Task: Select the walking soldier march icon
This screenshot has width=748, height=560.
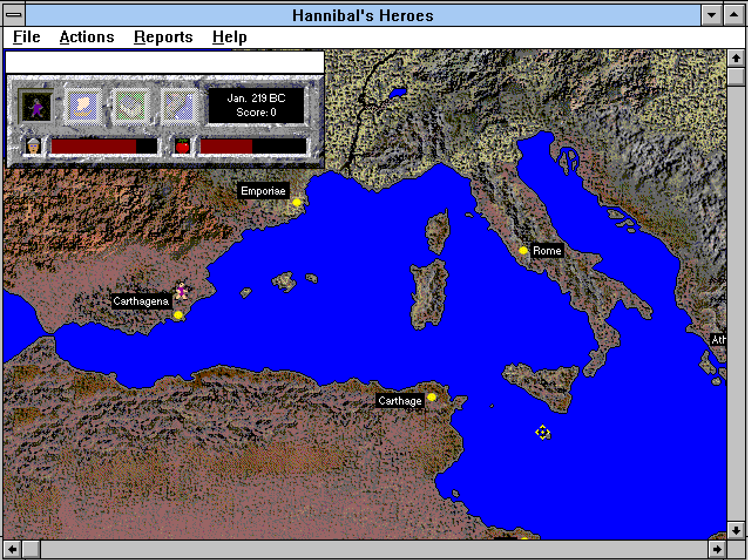Action: [x=36, y=107]
